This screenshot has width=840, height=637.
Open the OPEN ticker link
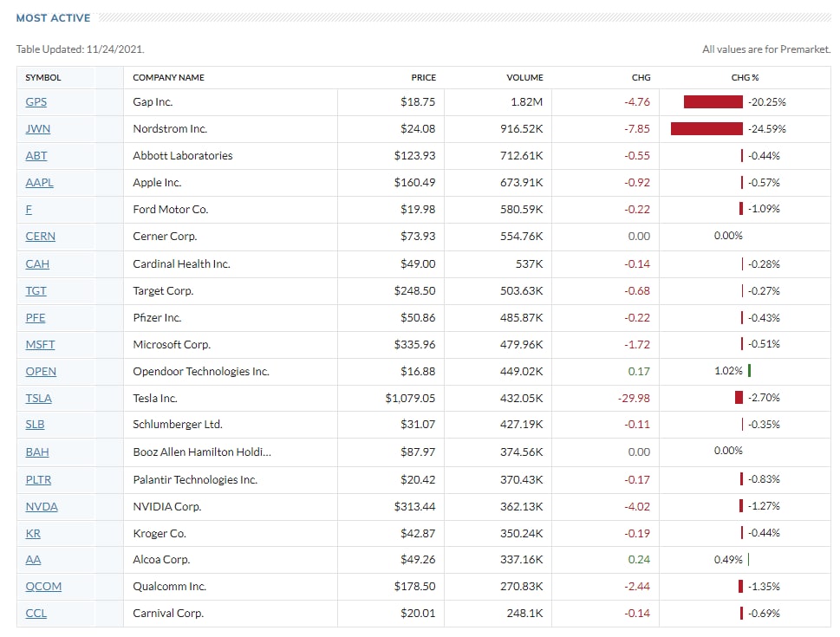[x=41, y=371]
